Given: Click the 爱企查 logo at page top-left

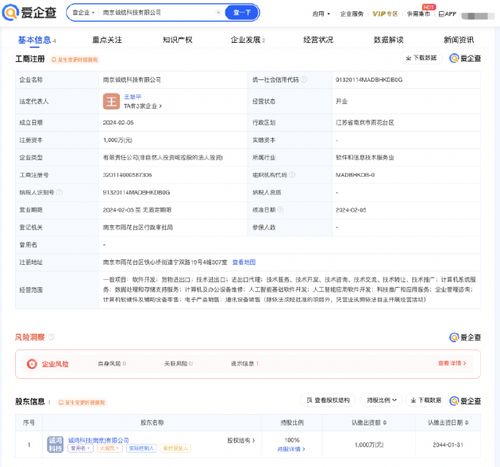Looking at the screenshot, I should 29,13.
